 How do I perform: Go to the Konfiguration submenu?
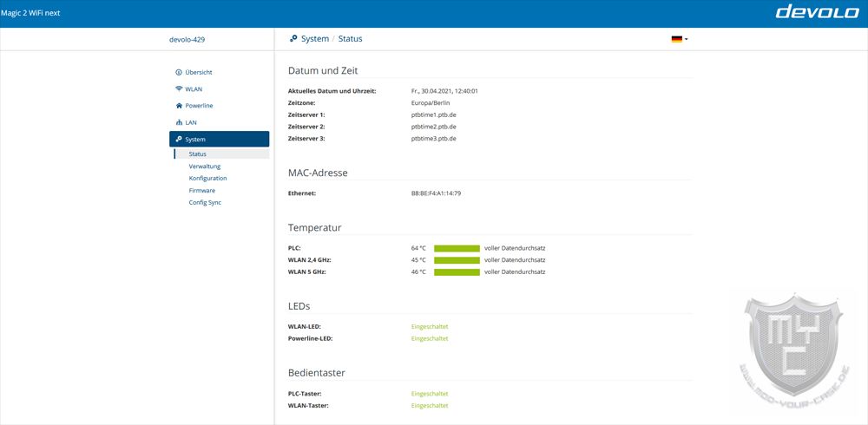[207, 178]
